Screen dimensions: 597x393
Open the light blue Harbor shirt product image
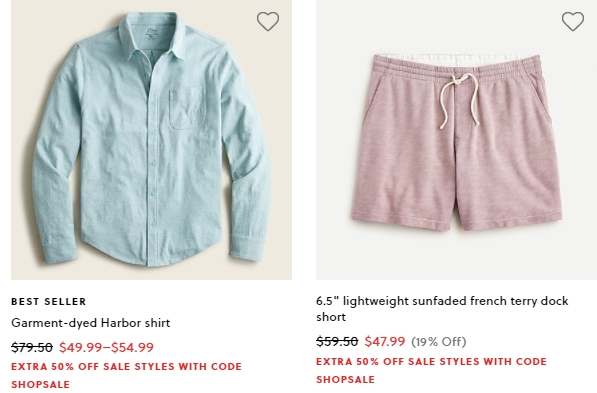[x=151, y=140]
